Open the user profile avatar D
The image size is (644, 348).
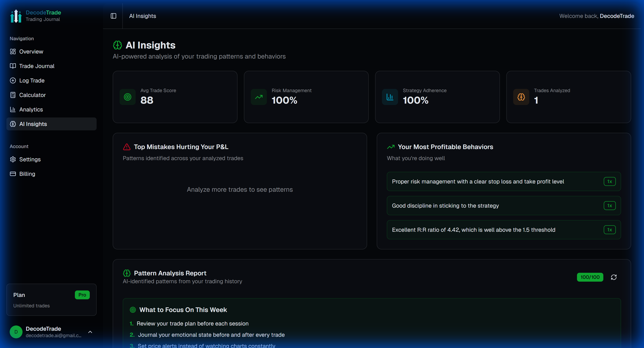pos(16,332)
